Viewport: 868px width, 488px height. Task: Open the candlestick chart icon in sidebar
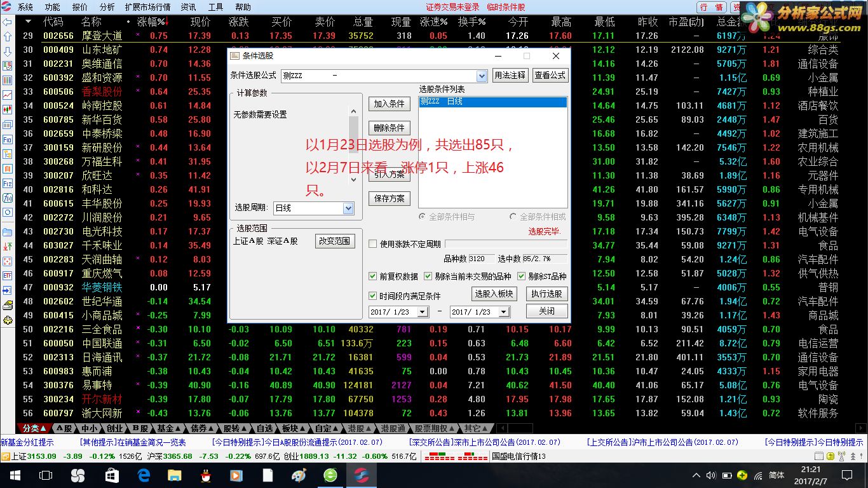pyautogui.click(x=8, y=109)
